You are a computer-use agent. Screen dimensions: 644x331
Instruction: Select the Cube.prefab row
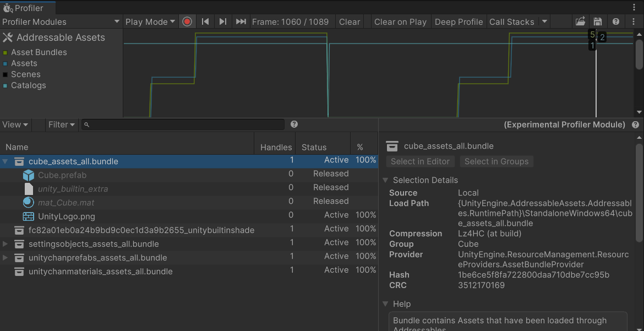point(189,175)
